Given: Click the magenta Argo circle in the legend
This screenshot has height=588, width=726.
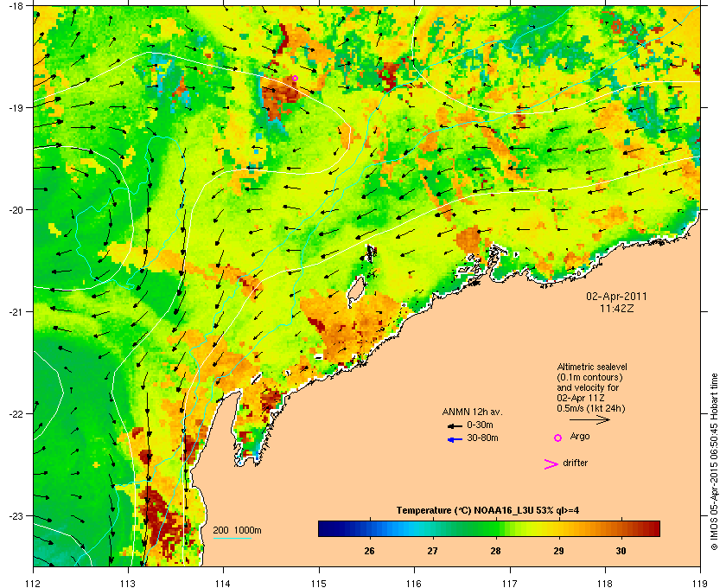Looking at the screenshot, I should [x=558, y=438].
